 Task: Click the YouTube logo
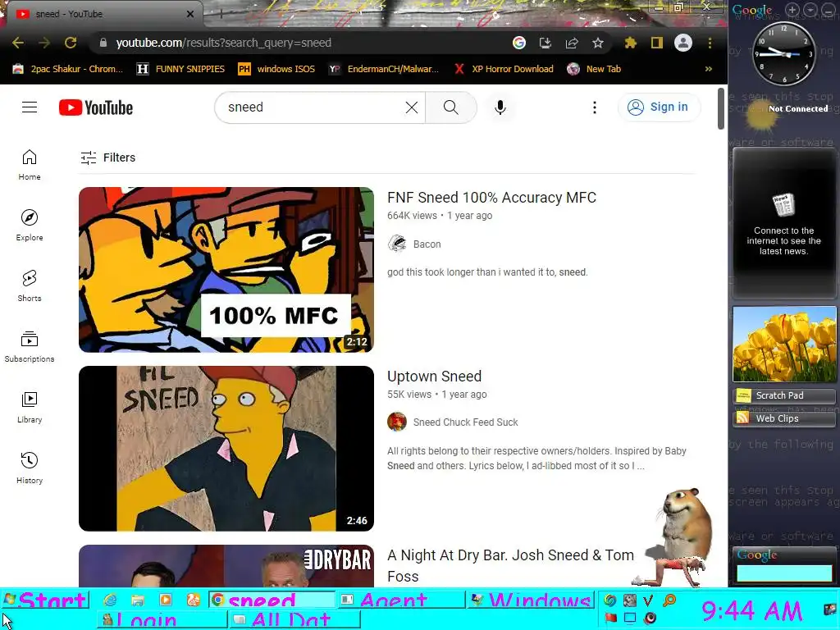[x=96, y=107]
